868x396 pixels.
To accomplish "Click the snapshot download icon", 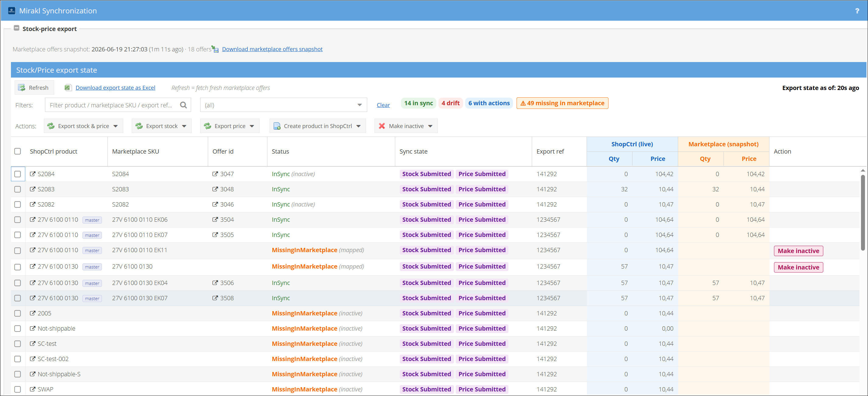I will point(215,49).
